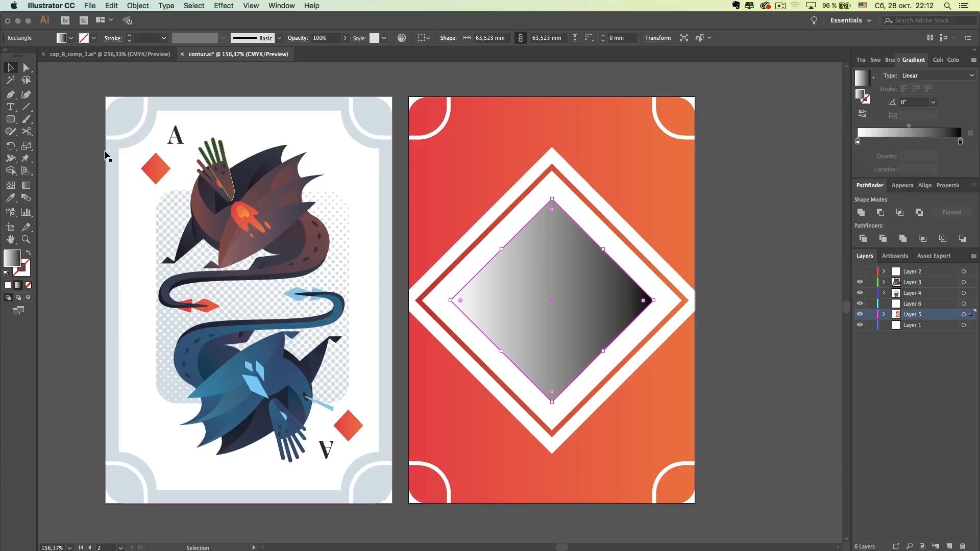Select the Rotate tool
The width and height of the screenshot is (980, 551).
click(10, 146)
